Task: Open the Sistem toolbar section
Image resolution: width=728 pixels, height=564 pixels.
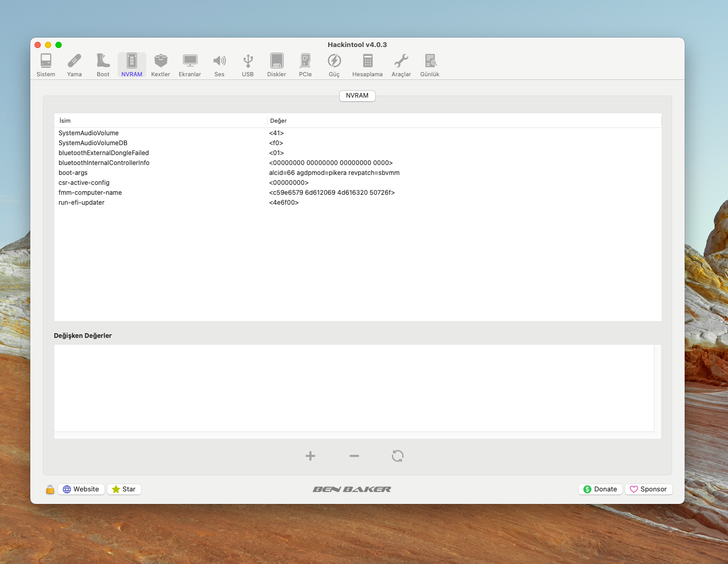Action: click(46, 65)
